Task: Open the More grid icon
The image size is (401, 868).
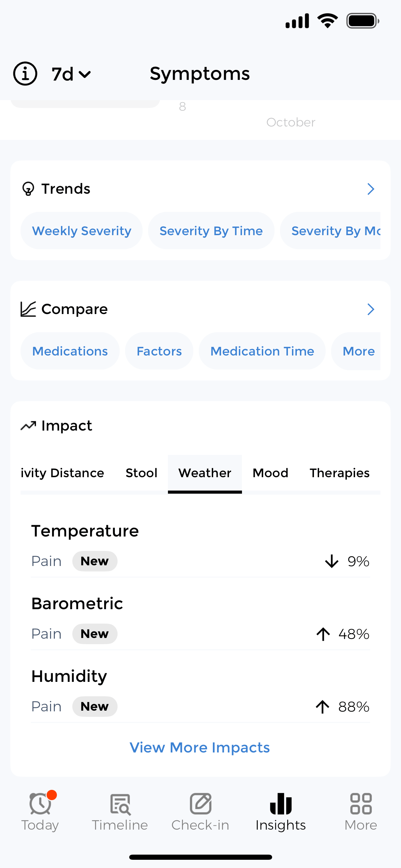Action: 361,804
